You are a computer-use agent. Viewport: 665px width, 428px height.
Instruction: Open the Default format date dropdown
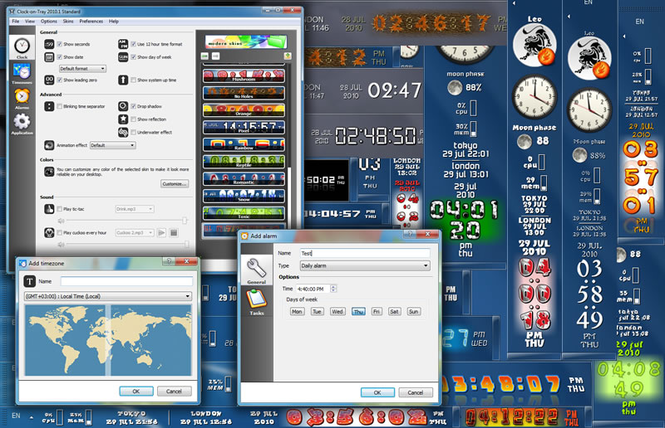coord(82,68)
